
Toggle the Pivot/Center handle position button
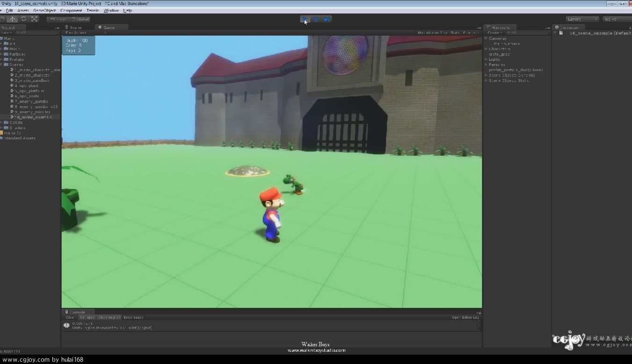click(x=58, y=19)
